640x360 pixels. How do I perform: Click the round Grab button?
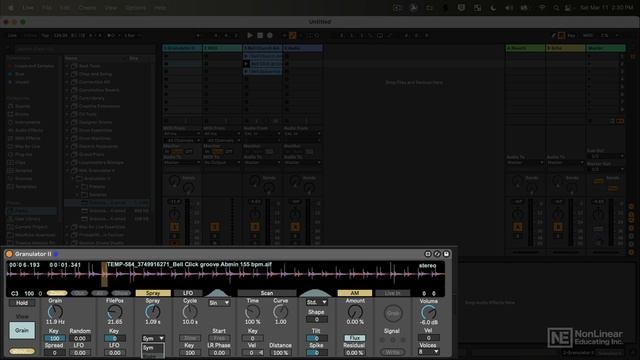coord(393,313)
